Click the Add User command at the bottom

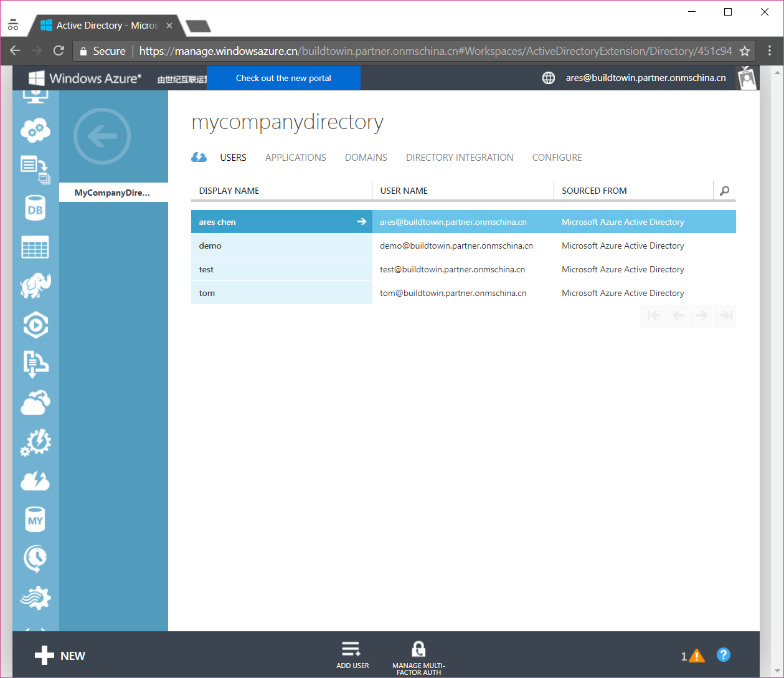pos(352,654)
